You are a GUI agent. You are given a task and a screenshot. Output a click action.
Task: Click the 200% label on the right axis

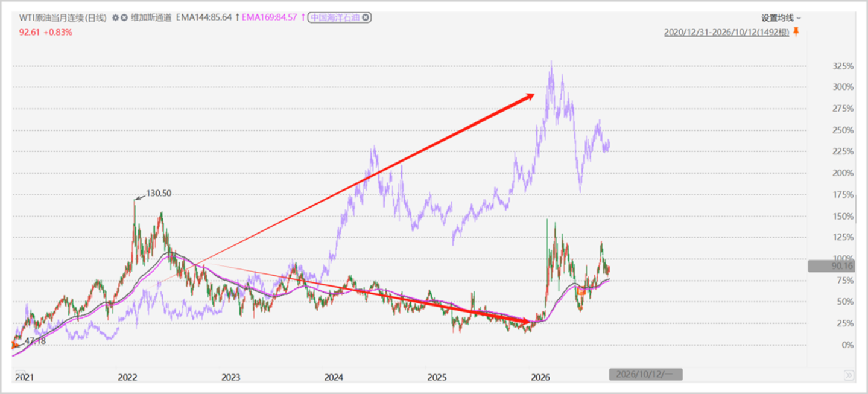point(843,173)
